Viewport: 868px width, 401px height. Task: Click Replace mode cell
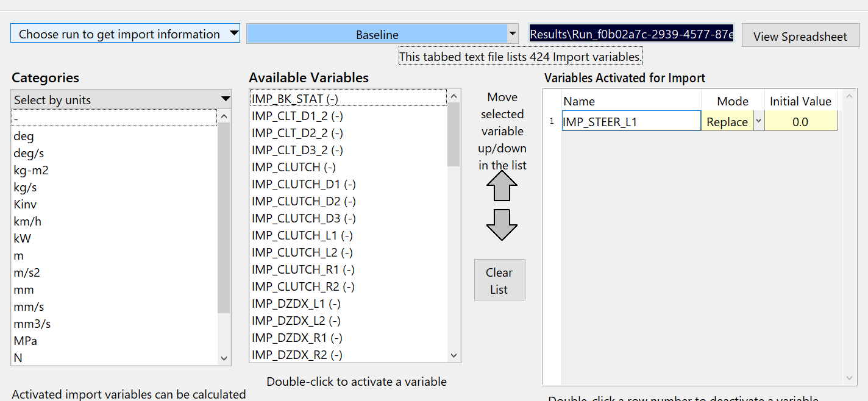coord(727,121)
